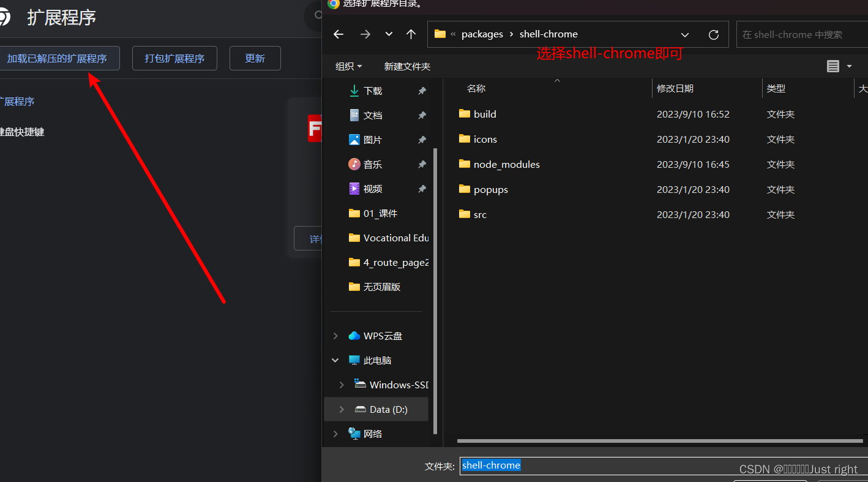Select Data (D:) drive
Screen dimensions: 868x482
[381, 409]
